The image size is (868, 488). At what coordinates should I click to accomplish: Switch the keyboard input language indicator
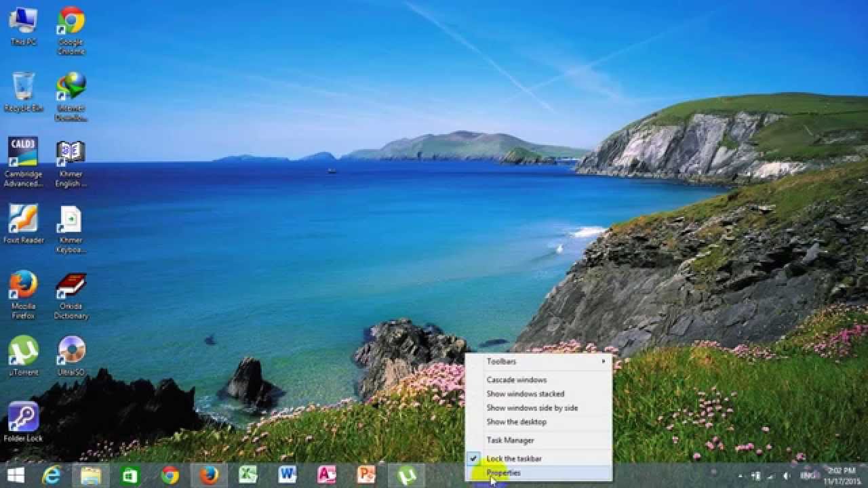point(808,476)
